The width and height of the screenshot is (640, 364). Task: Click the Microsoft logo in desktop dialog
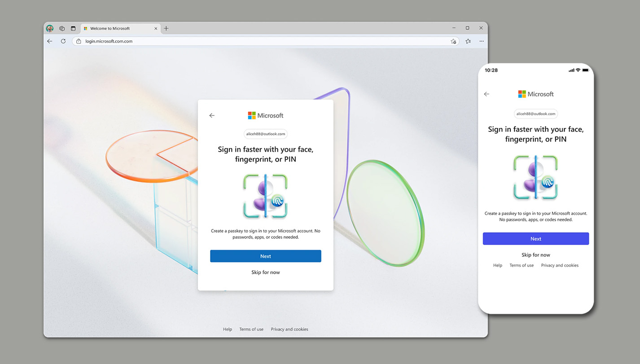(x=266, y=115)
